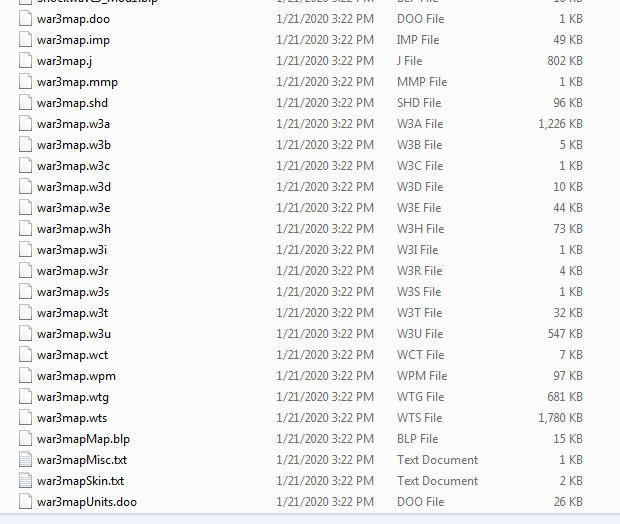Click the Text Document type of war3mapMisc.txt
The image size is (620, 524).
pos(437,460)
